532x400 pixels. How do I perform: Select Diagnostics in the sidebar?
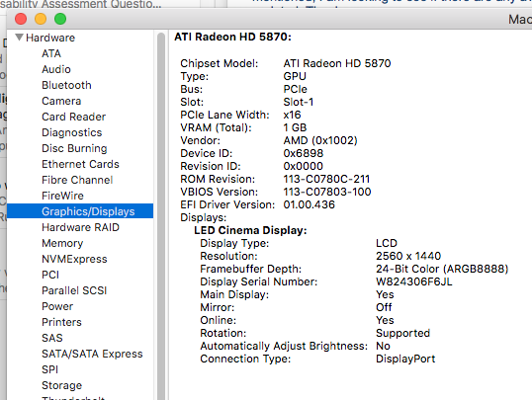(72, 132)
